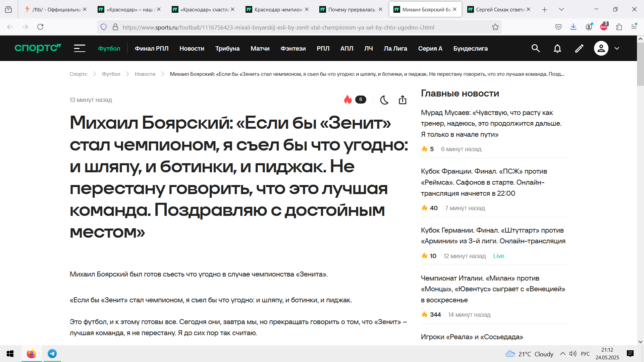Open Серия А menu item
The image size is (644, 362).
430,49
